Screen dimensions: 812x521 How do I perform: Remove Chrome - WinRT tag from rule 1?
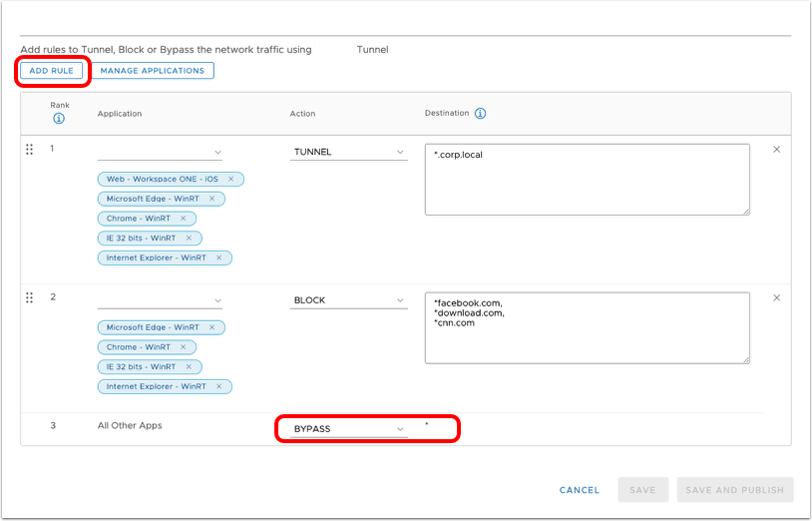(x=184, y=219)
